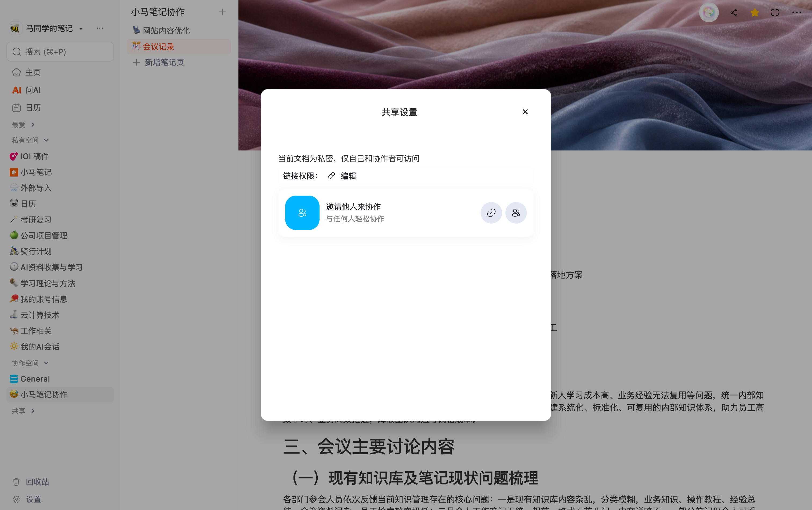Click the user avatar in top bar
Viewport: 812px width, 510px height.
(709, 12)
